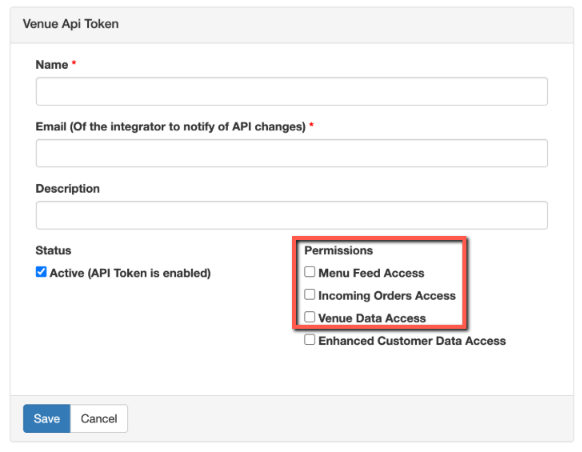Click the 'Menu Feed Access' label text
582x452 pixels.
point(371,273)
